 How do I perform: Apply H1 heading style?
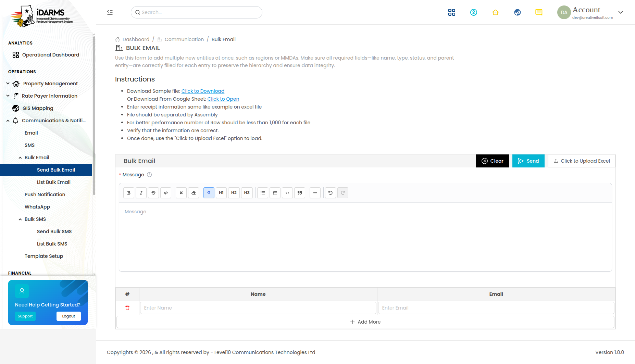pyautogui.click(x=221, y=193)
